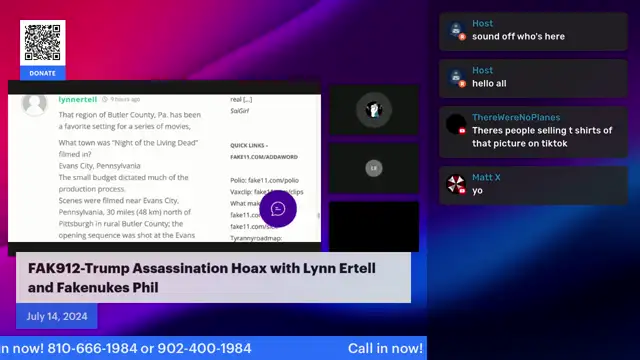
Task: Click the FAK912 Trump Assassination Hoax title banner
Action: pos(213,278)
